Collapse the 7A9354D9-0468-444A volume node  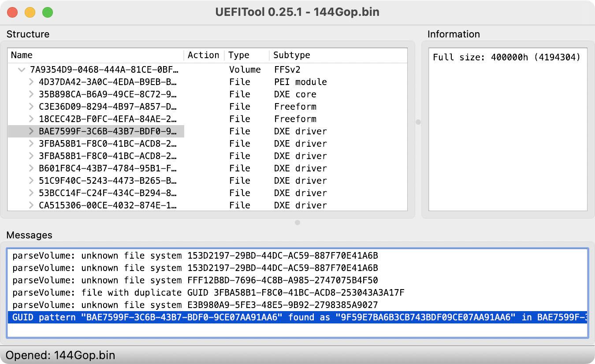[22, 70]
